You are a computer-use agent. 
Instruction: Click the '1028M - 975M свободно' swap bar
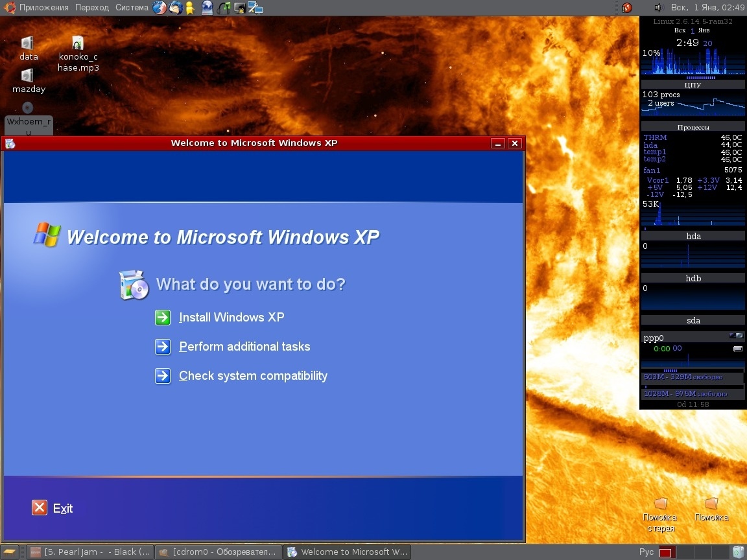click(693, 394)
